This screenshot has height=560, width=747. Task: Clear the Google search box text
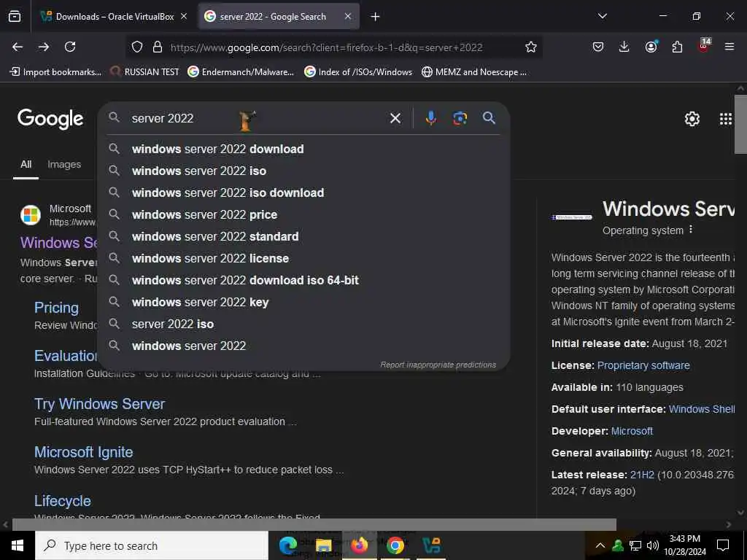point(395,118)
